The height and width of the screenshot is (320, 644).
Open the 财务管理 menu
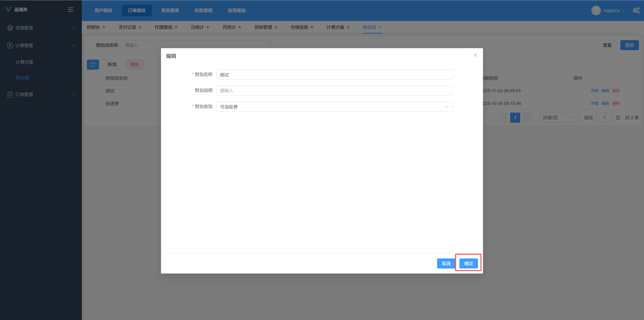203,10
